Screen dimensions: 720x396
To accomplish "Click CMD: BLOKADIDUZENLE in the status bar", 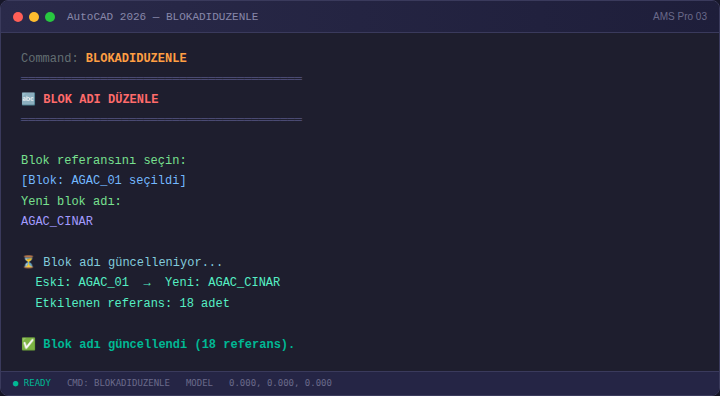I will [118, 383].
